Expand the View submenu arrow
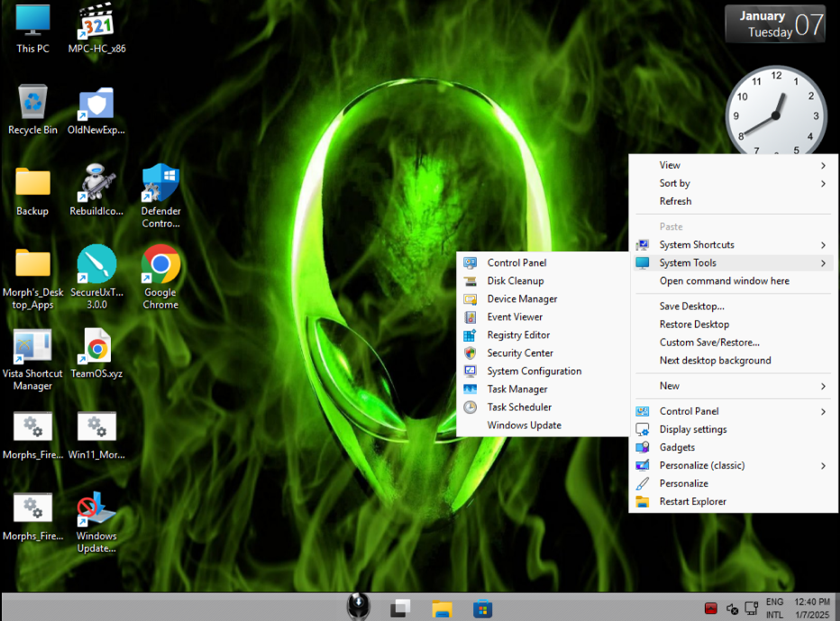This screenshot has width=840, height=621. tap(824, 166)
